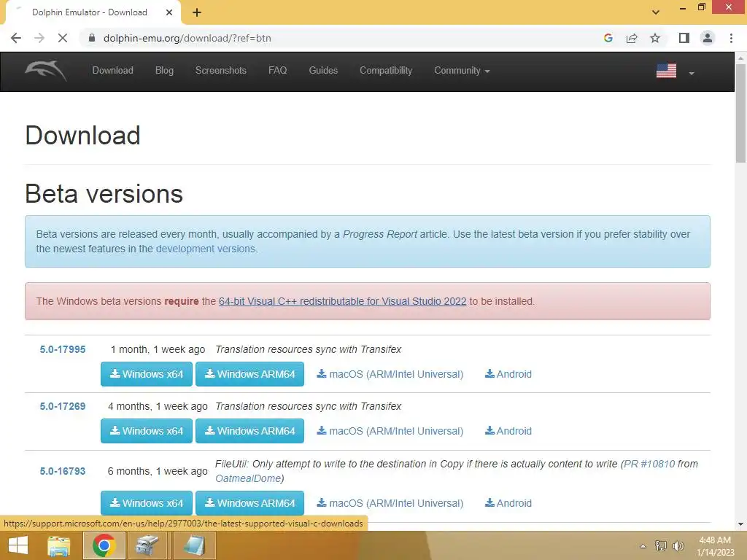Follow the development versions link

206,249
